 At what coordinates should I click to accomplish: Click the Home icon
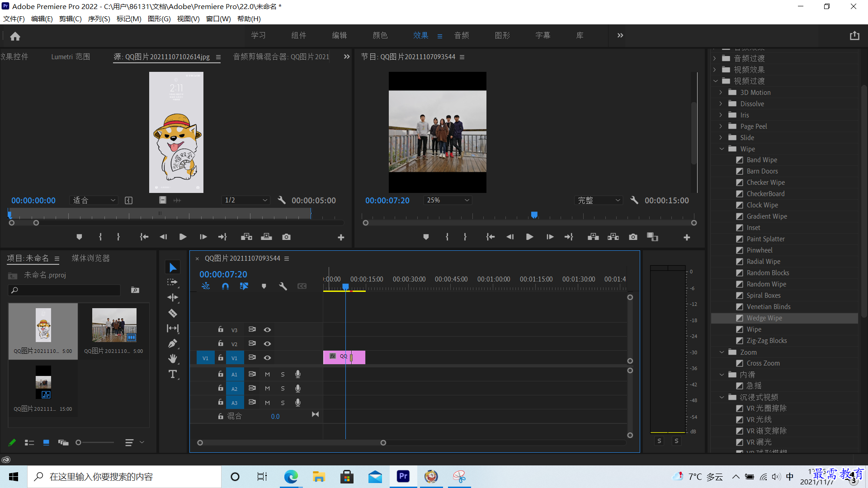(15, 36)
